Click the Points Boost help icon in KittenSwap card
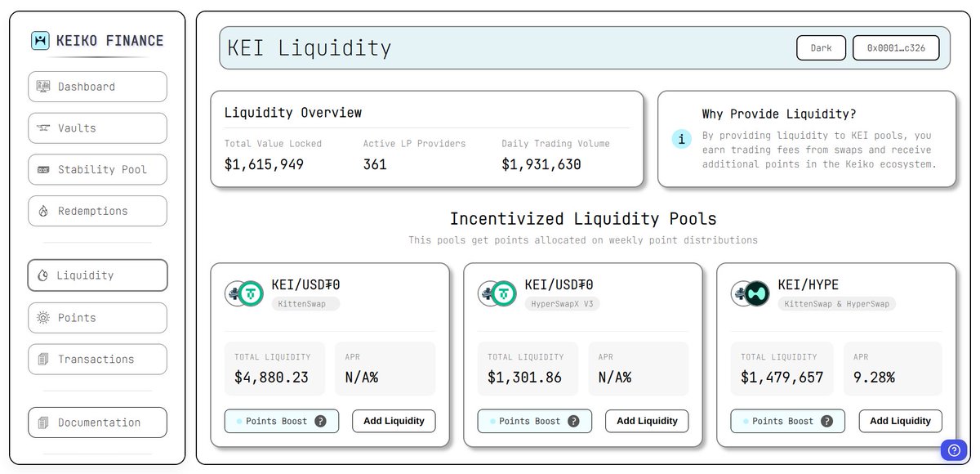 (x=320, y=421)
